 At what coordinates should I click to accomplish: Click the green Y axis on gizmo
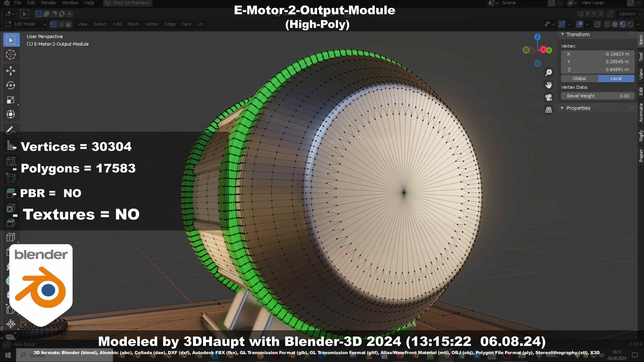tap(549, 50)
